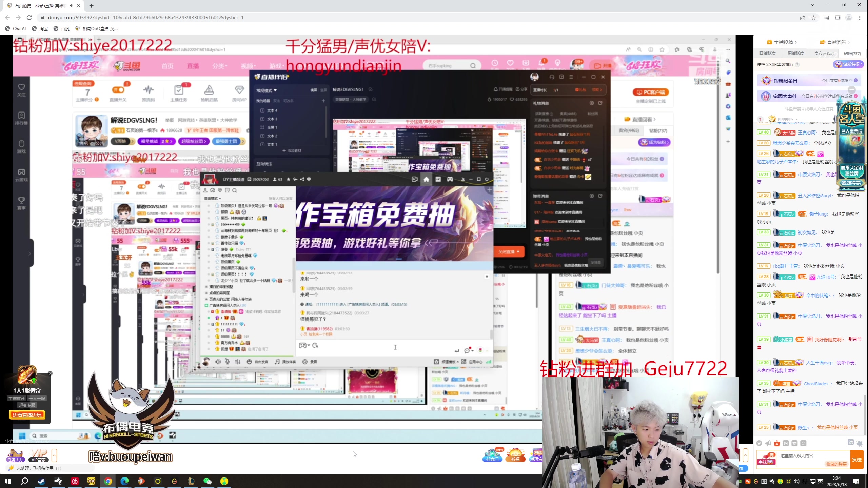Screen dimensions: 868x488
Task: Open a new browser tab
Action: (91, 6)
